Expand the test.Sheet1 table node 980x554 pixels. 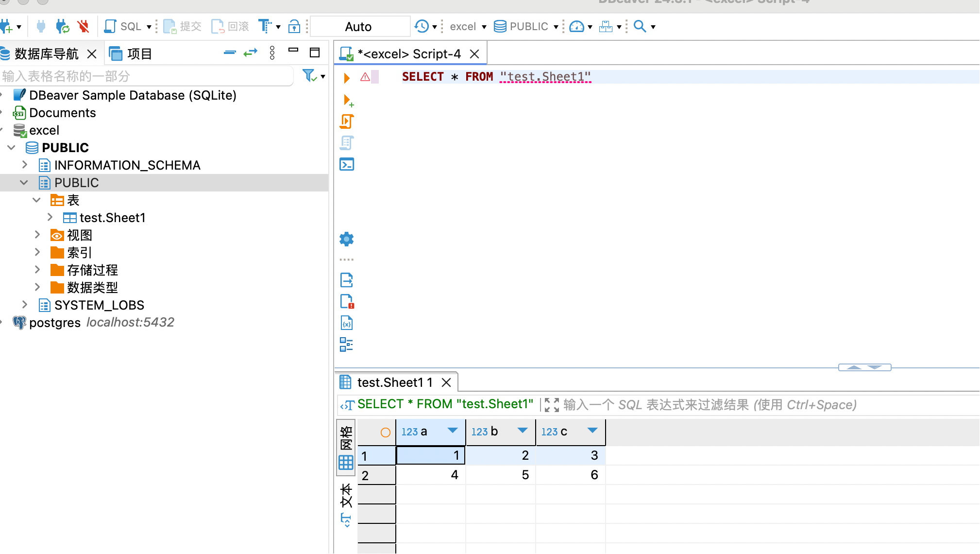tap(50, 218)
